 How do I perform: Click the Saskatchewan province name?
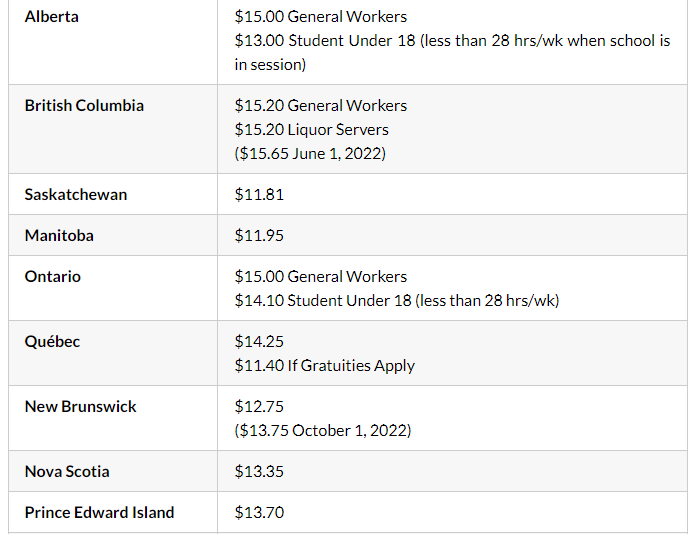(x=76, y=195)
